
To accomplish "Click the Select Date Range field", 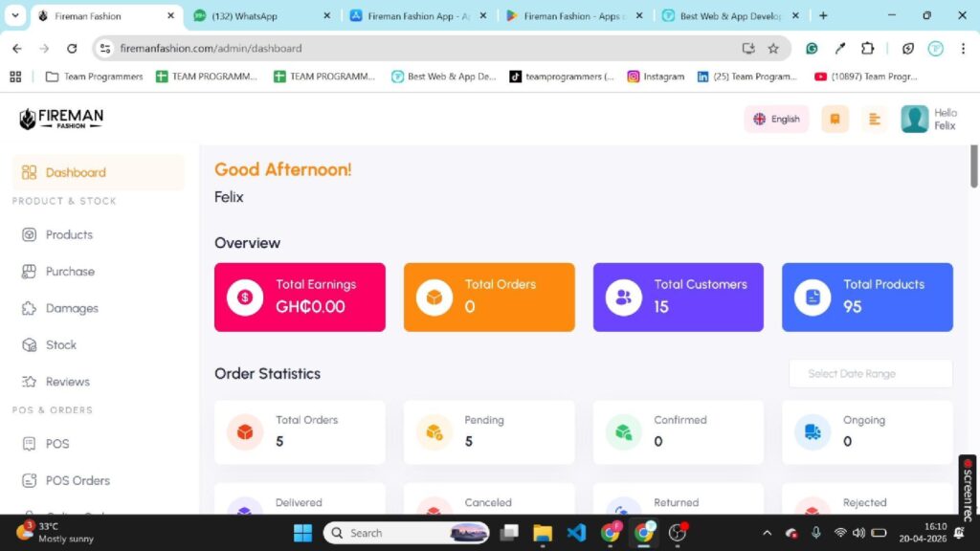I will pyautogui.click(x=871, y=374).
